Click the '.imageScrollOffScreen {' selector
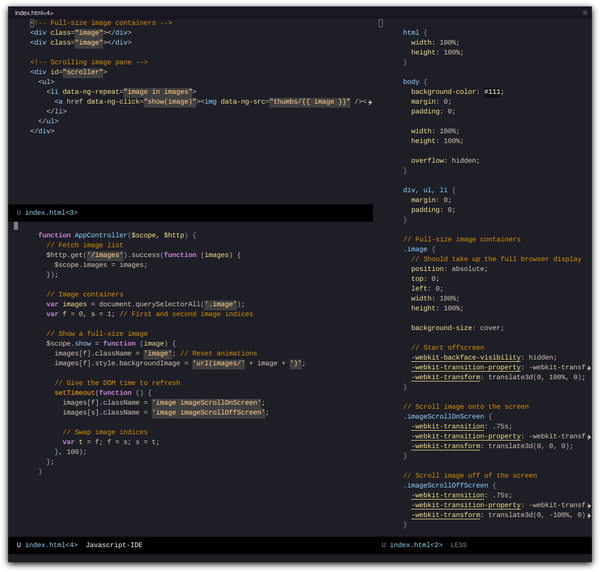The width and height of the screenshot is (600, 572). [450, 486]
